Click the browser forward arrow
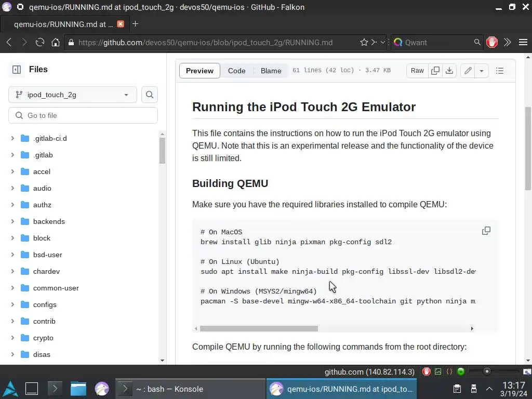Screen dimensions: 532x399 pyautogui.click(x=24, y=43)
